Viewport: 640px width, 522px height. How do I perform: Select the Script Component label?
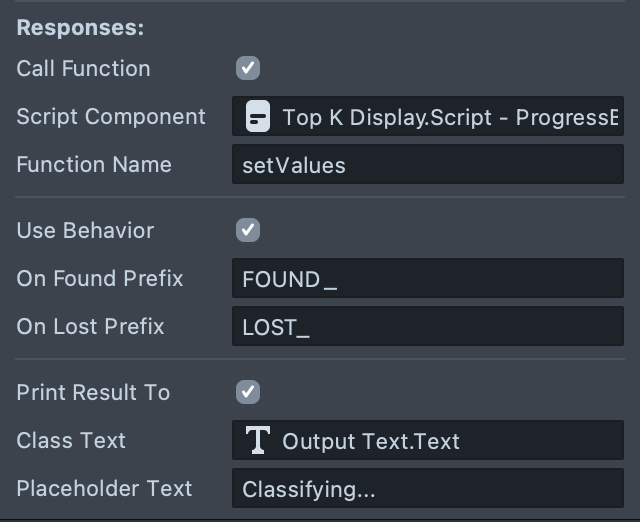(111, 116)
